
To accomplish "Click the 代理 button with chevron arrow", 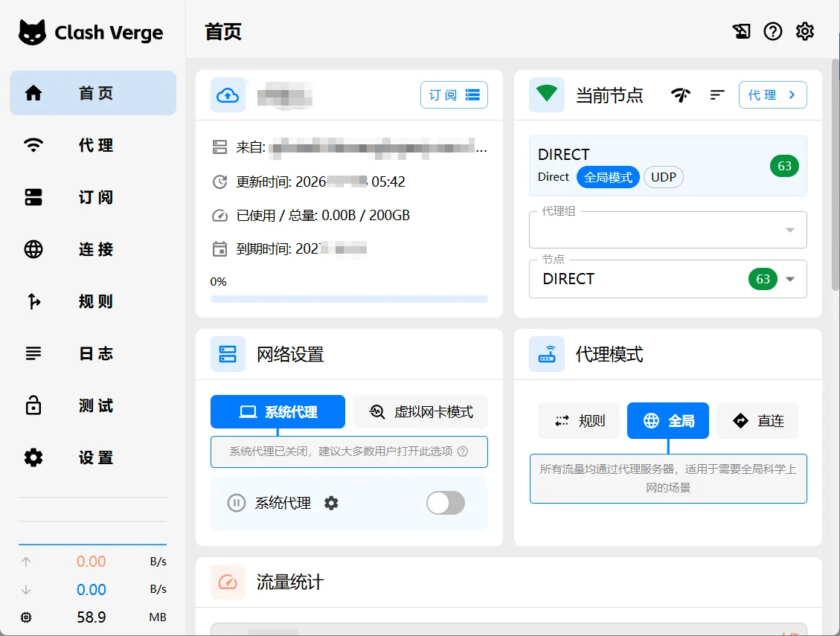I will pyautogui.click(x=772, y=94).
